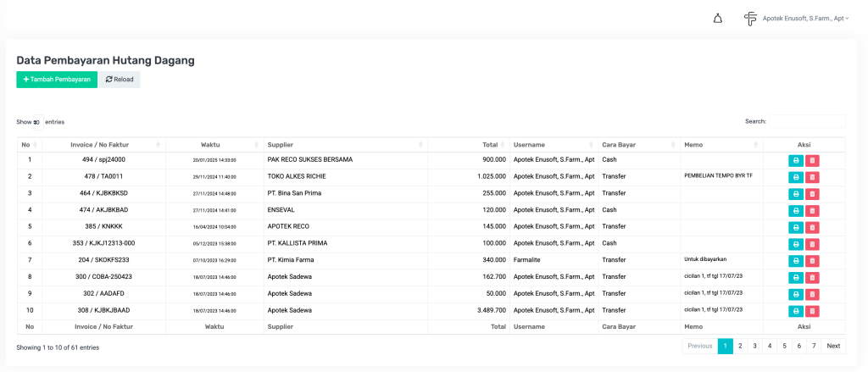This screenshot has width=868, height=372.
Task: Sort table by Total column header
Action: point(467,145)
